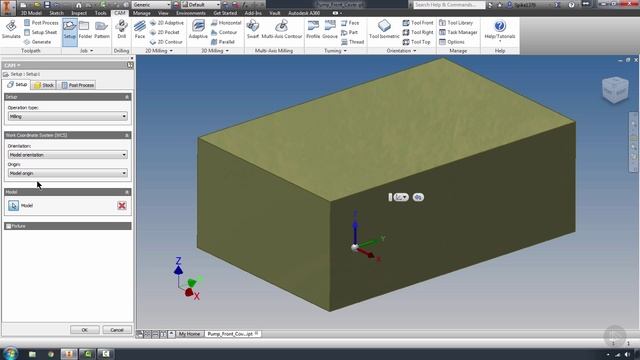Open the Orientation dropdown
The height and width of the screenshot is (360, 640).
click(x=68, y=155)
